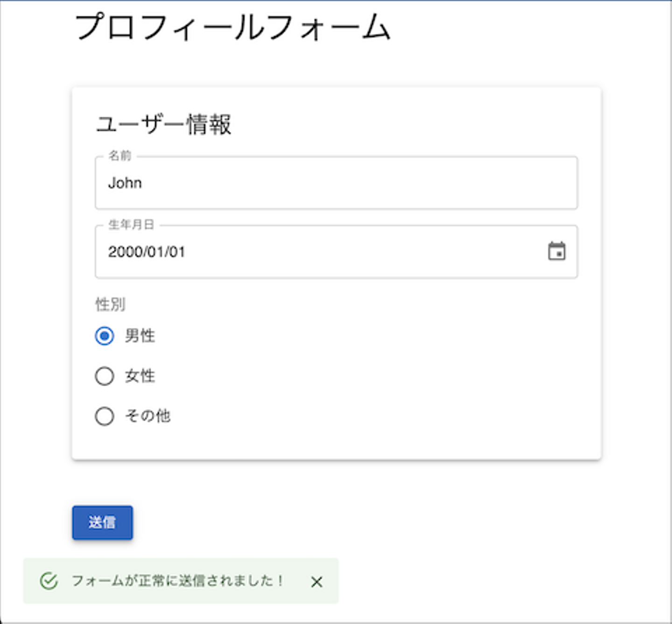Dismiss the success notification with X
672x624 pixels.
(x=316, y=582)
